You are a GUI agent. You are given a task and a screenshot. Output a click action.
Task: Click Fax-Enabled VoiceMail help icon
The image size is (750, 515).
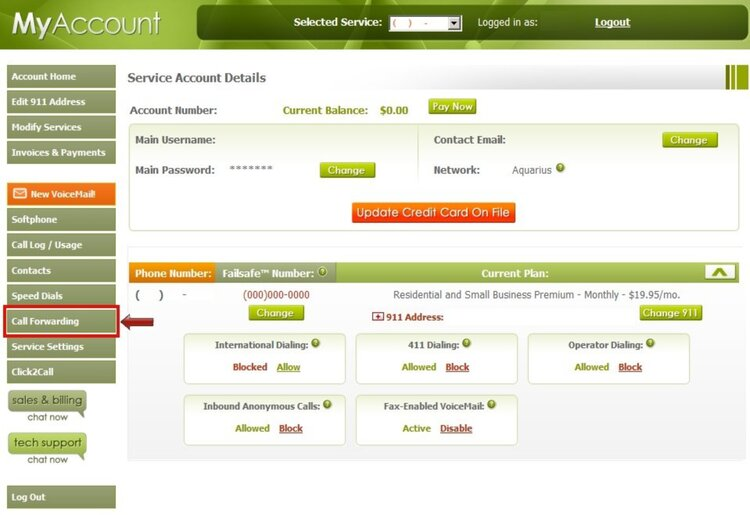point(492,404)
